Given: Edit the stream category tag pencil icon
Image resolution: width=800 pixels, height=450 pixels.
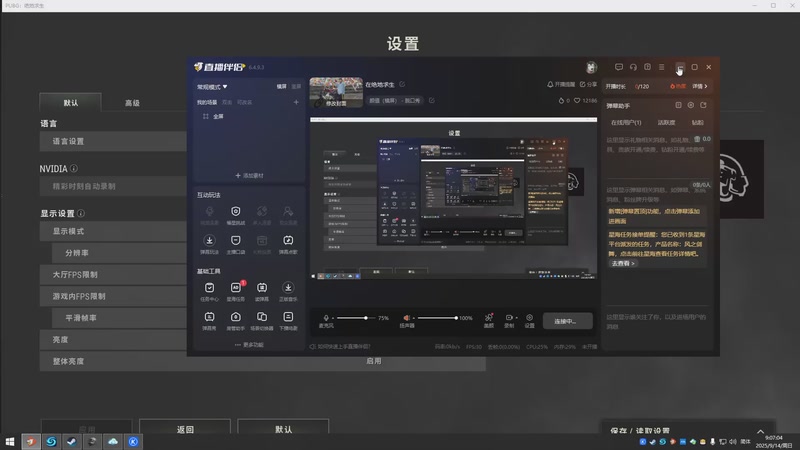Looking at the screenshot, I should (x=432, y=101).
